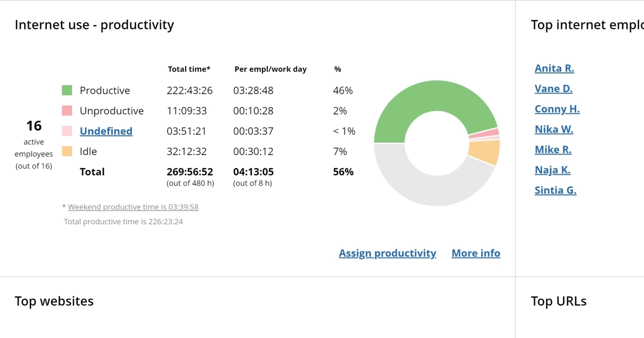Open Sintia G.'s employee details
The image size is (644, 338).
555,190
